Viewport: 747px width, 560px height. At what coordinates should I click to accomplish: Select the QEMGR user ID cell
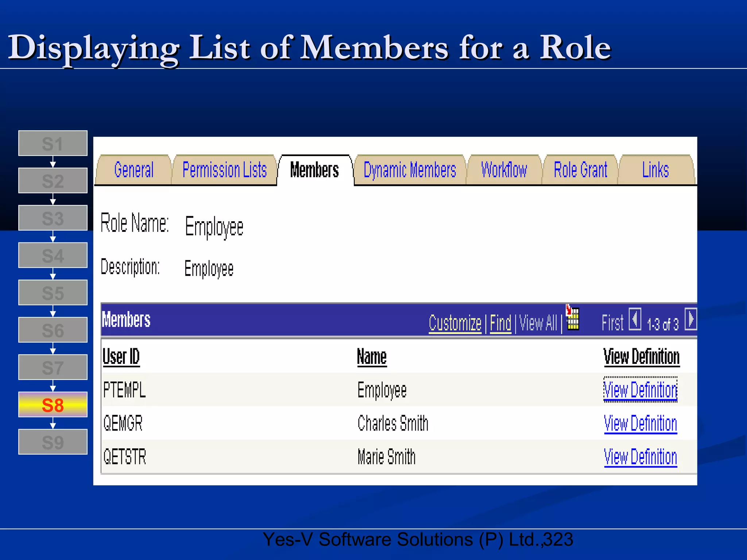[123, 423]
